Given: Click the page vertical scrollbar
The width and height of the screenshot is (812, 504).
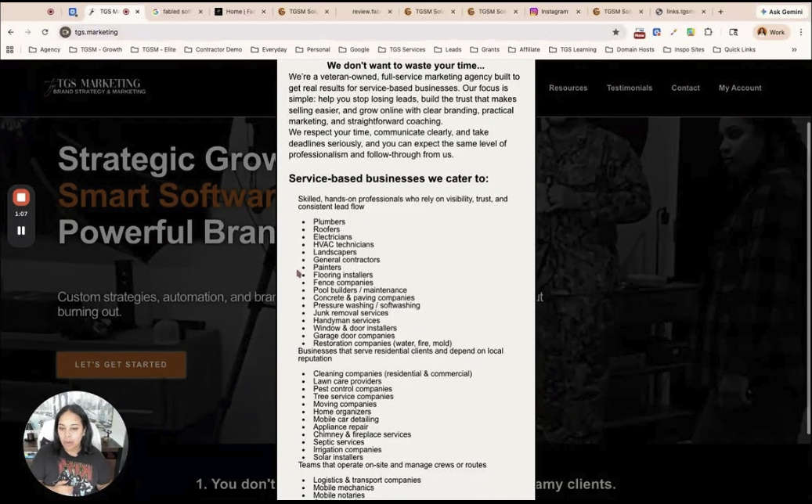Looking at the screenshot, I should coord(808,277).
